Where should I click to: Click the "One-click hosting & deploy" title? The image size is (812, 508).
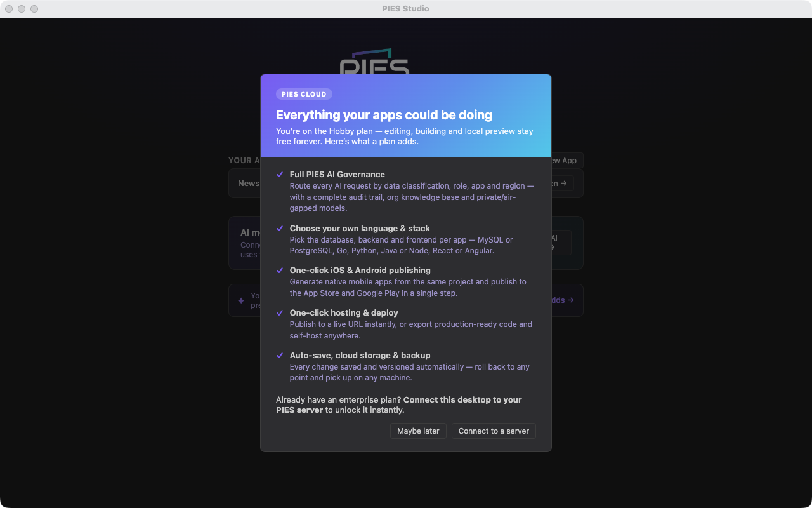click(x=344, y=312)
